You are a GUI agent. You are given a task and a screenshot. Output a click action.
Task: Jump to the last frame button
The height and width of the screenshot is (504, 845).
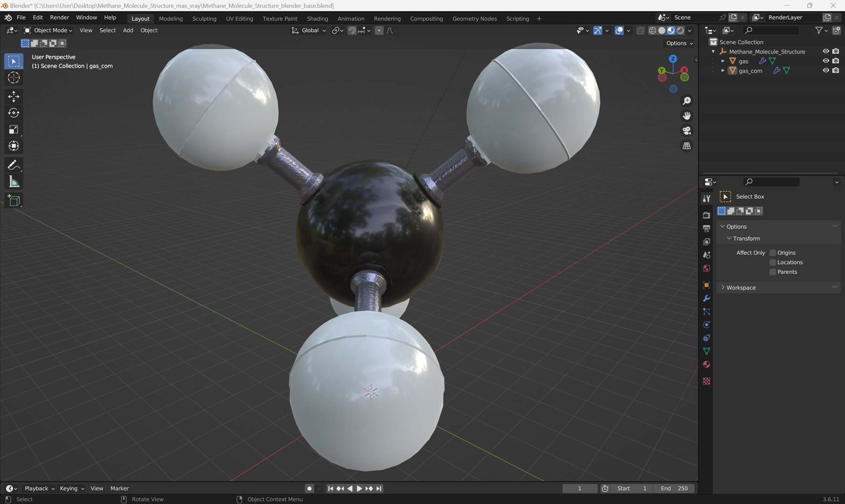tap(379, 488)
